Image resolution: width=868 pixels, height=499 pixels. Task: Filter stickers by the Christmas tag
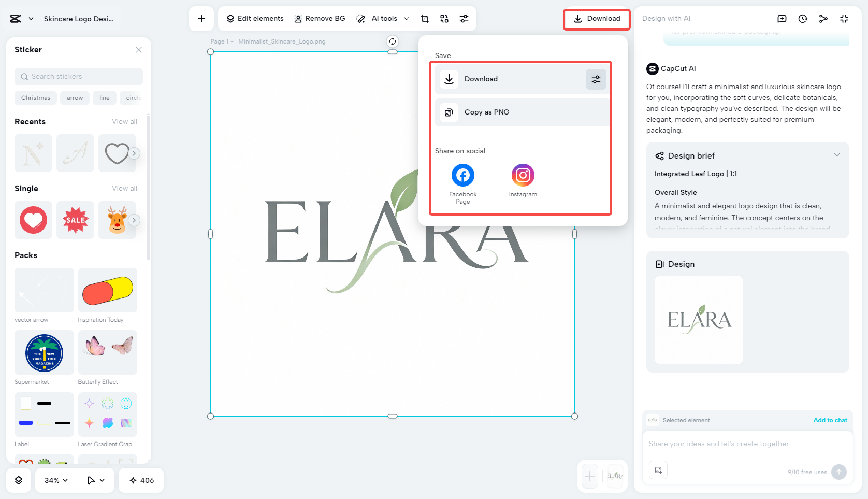tap(35, 97)
